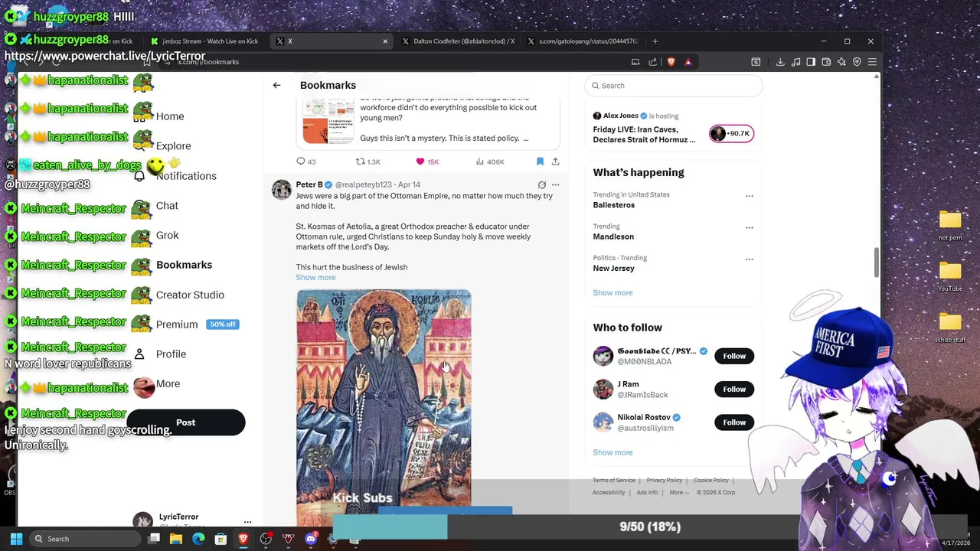Switch to gatolopang status tab
Image resolution: width=980 pixels, height=551 pixels.
click(582, 41)
